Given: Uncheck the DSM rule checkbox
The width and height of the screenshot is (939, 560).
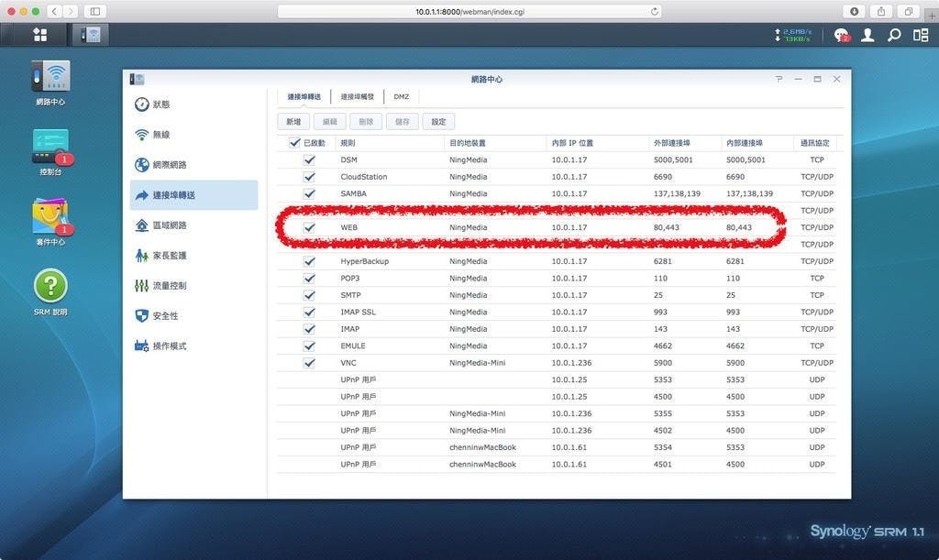Looking at the screenshot, I should tap(309, 159).
